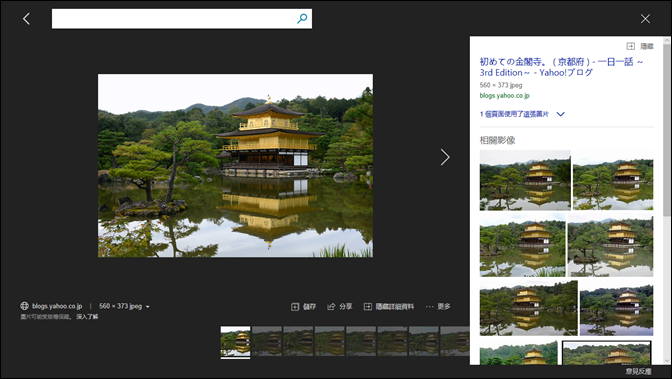Open related image in fourth row right
The width and height of the screenshot is (672, 379).
click(606, 353)
